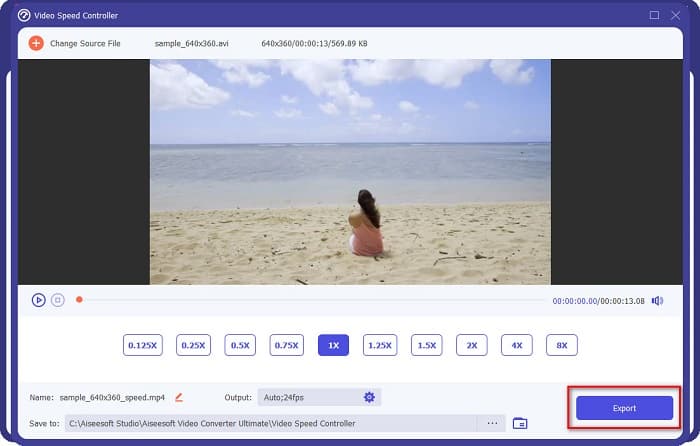Click the Change Source File label
700x446 pixels.
(85, 44)
